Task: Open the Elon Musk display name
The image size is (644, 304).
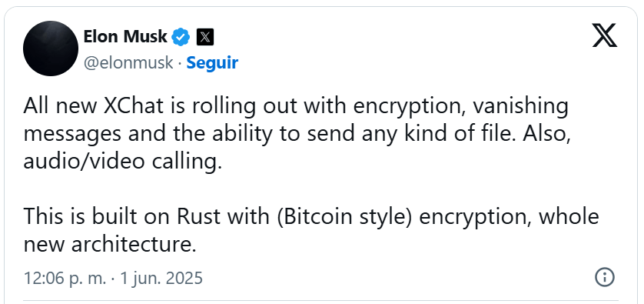Action: click(125, 37)
